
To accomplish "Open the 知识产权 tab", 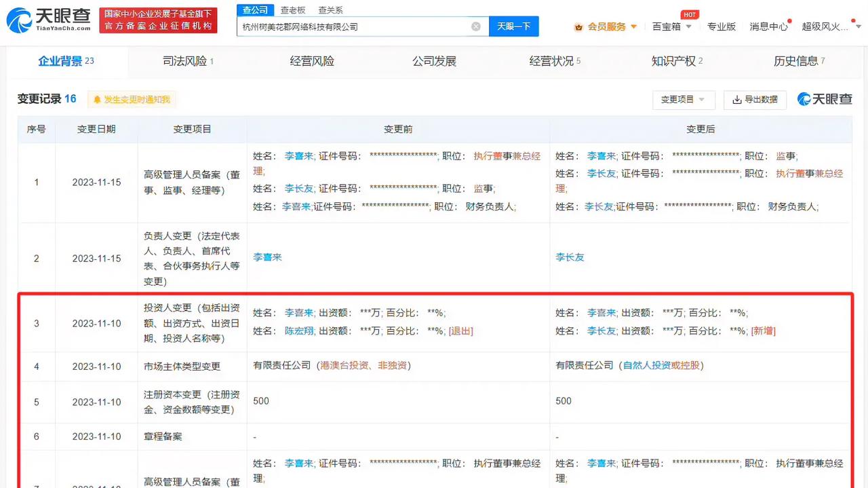I will point(677,61).
